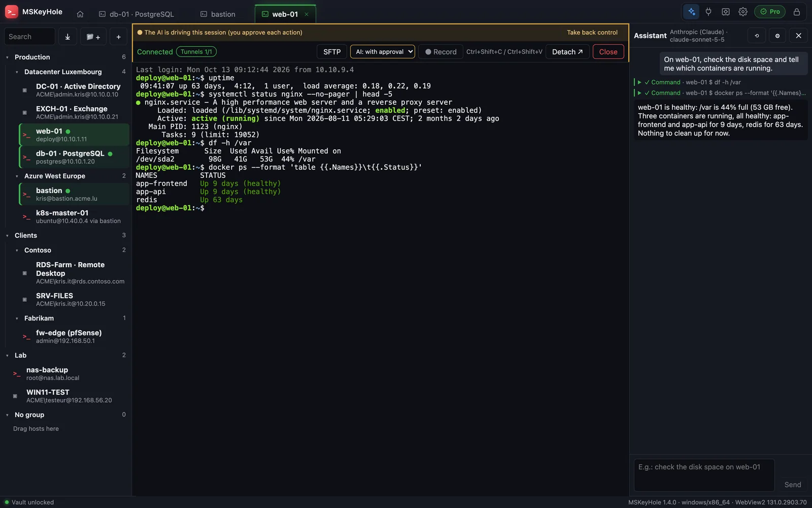Collapse Datacenter Luxembourg subgroup
812x508 pixels.
(17, 72)
